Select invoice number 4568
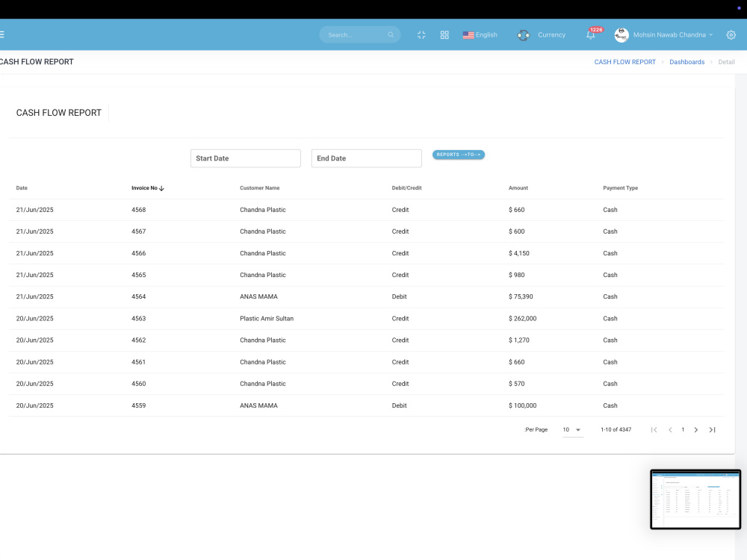This screenshot has height=560, width=747. (139, 210)
